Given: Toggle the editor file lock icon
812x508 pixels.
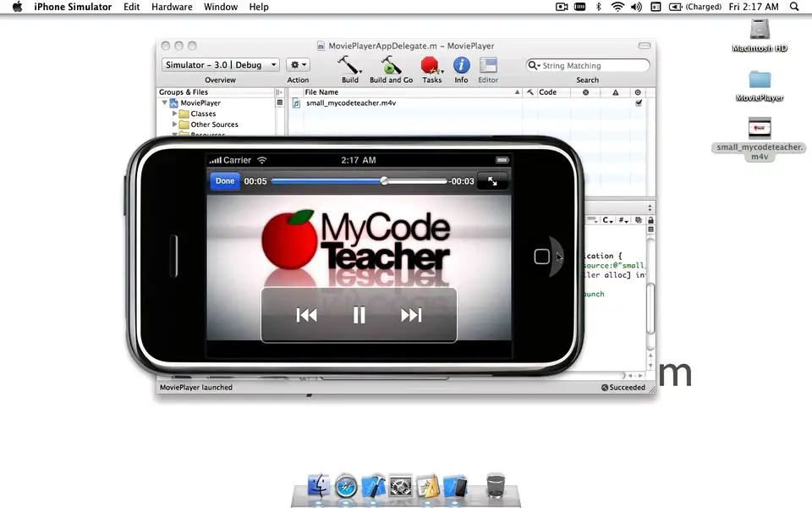Looking at the screenshot, I should 650,220.
